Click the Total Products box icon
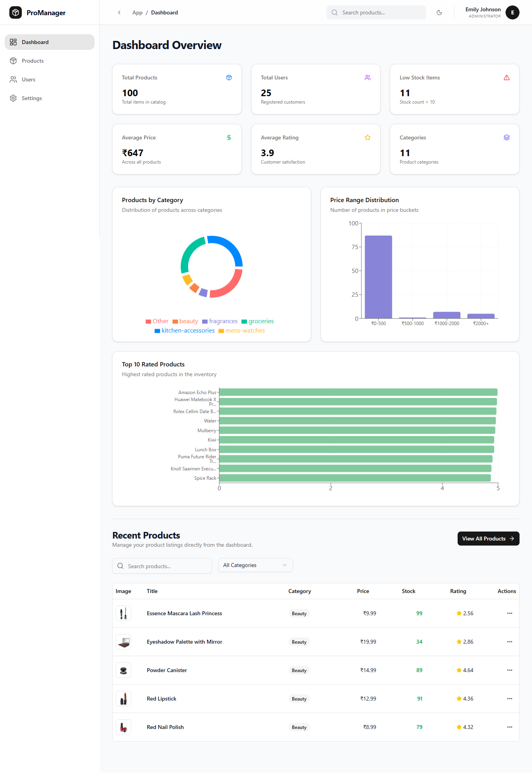 click(x=229, y=77)
